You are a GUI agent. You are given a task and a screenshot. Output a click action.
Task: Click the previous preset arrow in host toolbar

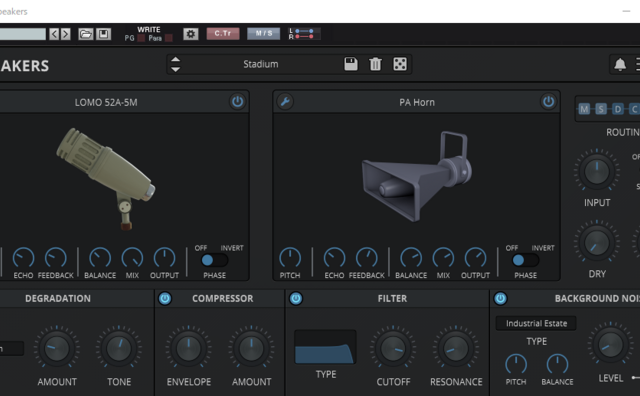(x=54, y=34)
